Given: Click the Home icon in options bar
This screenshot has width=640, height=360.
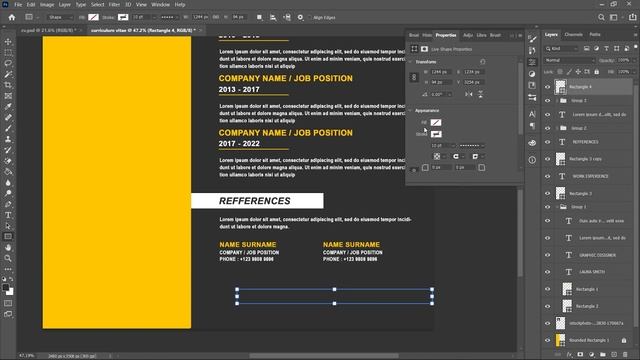Looking at the screenshot, I should pos(12,17).
